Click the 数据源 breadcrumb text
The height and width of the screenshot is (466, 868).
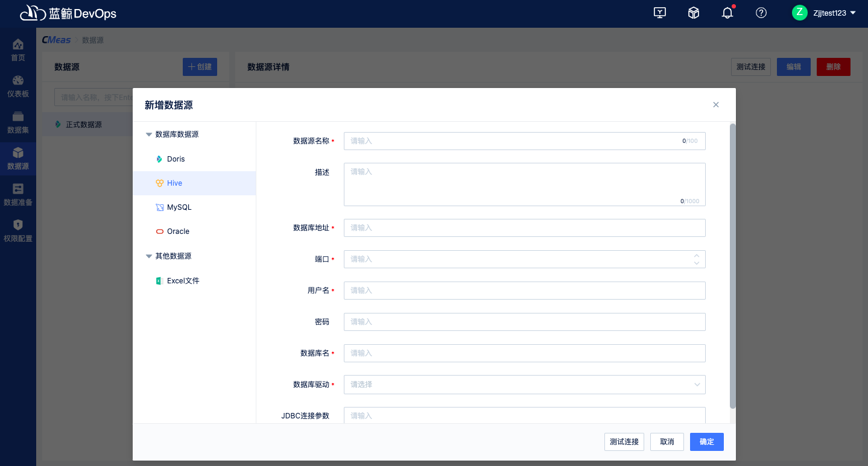93,40
